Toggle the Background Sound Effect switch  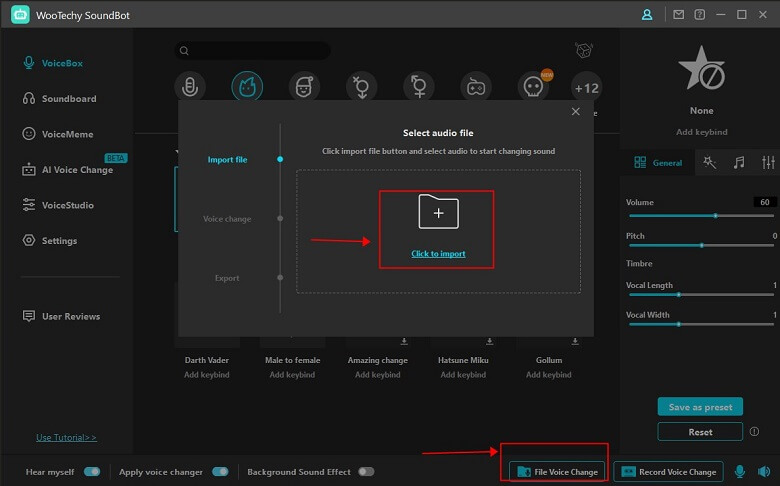(366, 472)
